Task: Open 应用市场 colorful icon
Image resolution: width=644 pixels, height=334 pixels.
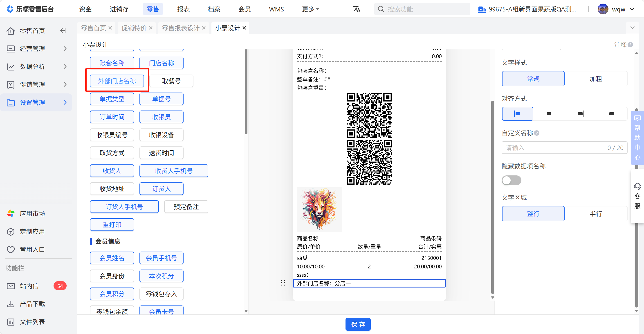Action: tap(11, 213)
